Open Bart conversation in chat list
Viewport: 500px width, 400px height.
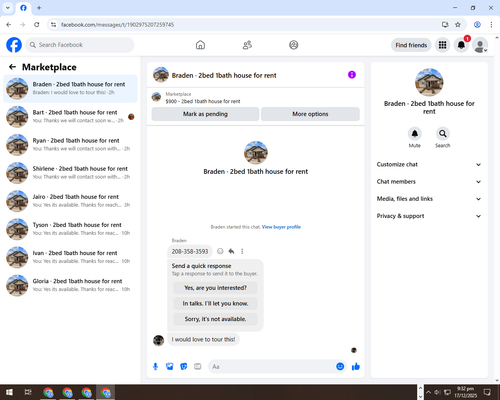pyautogui.click(x=70, y=117)
